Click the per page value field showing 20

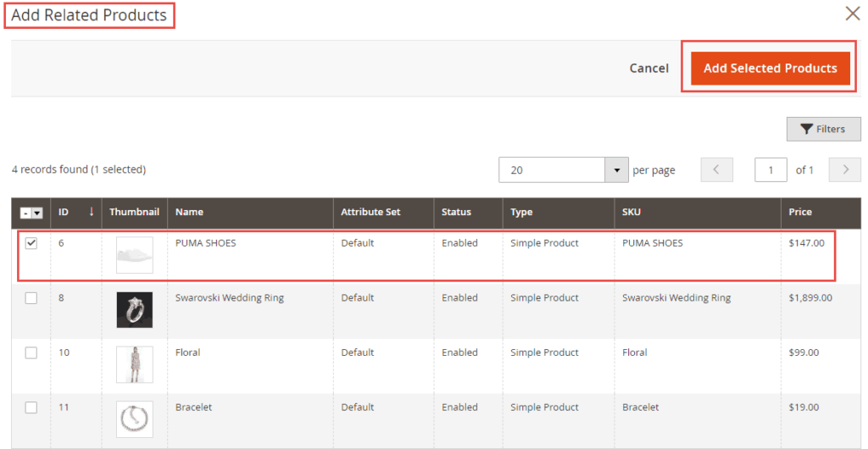[552, 170]
